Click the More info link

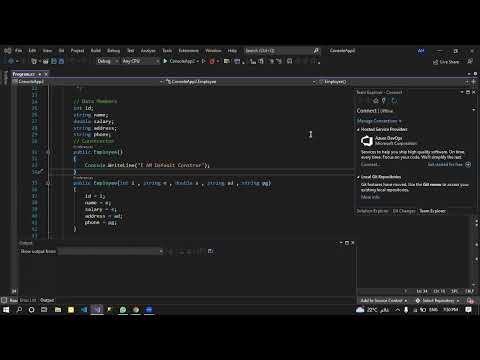pyautogui.click(x=370, y=197)
